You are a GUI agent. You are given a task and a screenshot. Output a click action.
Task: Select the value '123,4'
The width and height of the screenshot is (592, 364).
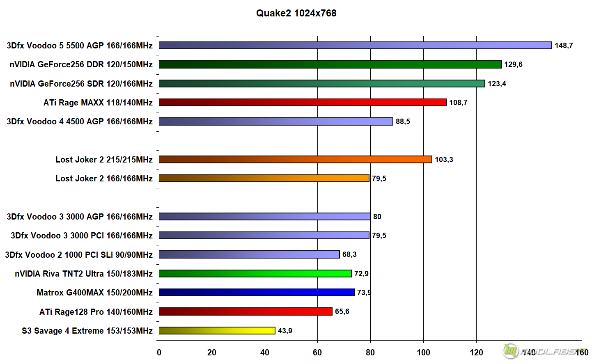click(x=497, y=84)
